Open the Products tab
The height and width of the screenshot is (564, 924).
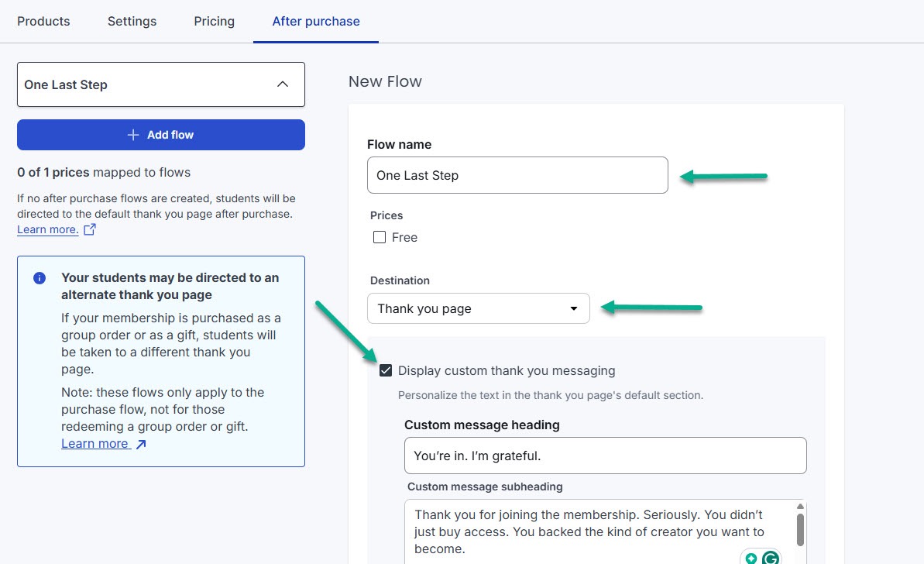[43, 21]
